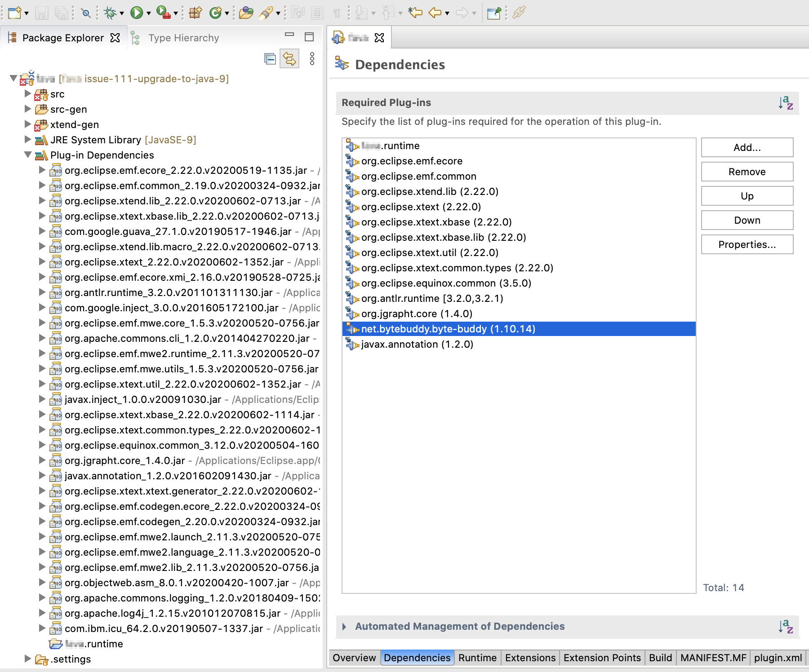The image size is (809, 672).
Task: Switch to the Build tab
Action: coord(660,658)
